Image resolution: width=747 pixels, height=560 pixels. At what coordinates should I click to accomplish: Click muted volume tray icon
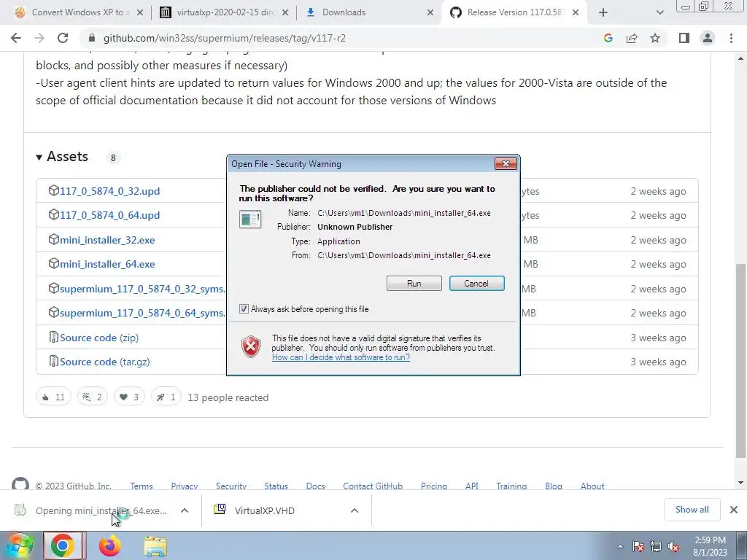673,547
